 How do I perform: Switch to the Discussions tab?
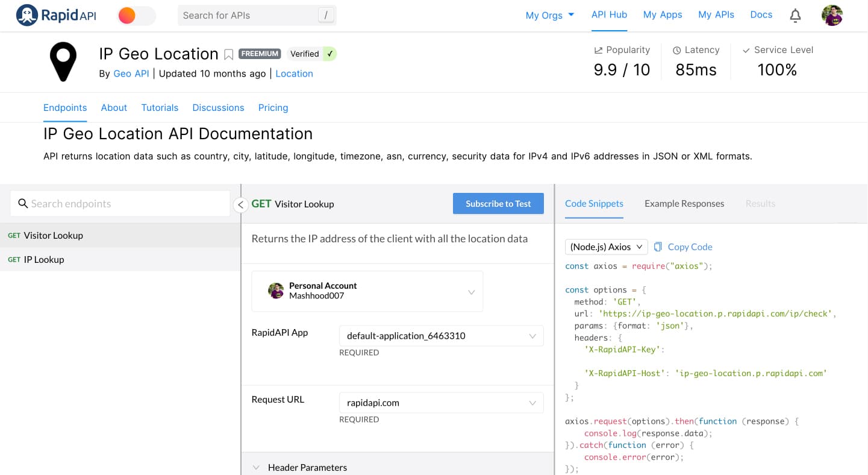pyautogui.click(x=218, y=107)
